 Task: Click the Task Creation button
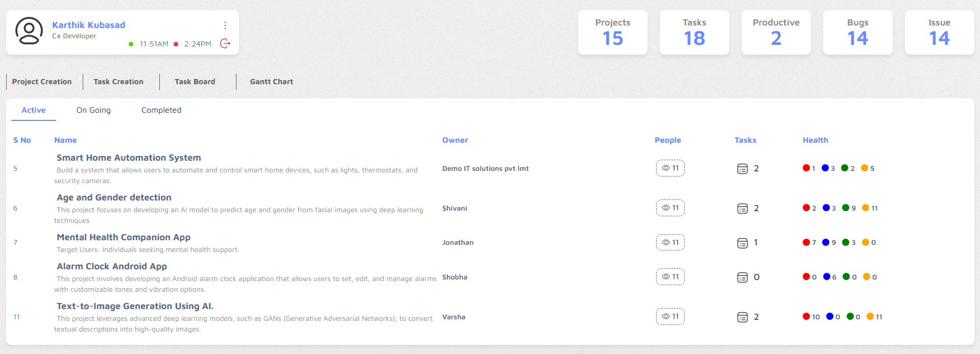click(x=118, y=82)
